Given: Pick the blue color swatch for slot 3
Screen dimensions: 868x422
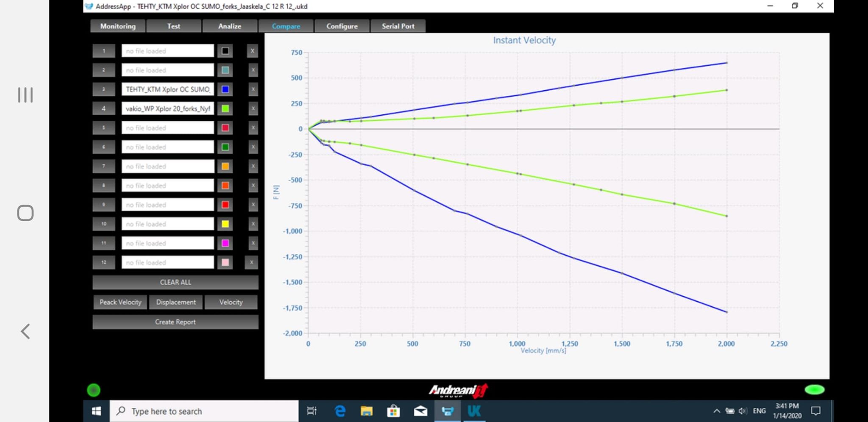Looking at the screenshot, I should (225, 89).
